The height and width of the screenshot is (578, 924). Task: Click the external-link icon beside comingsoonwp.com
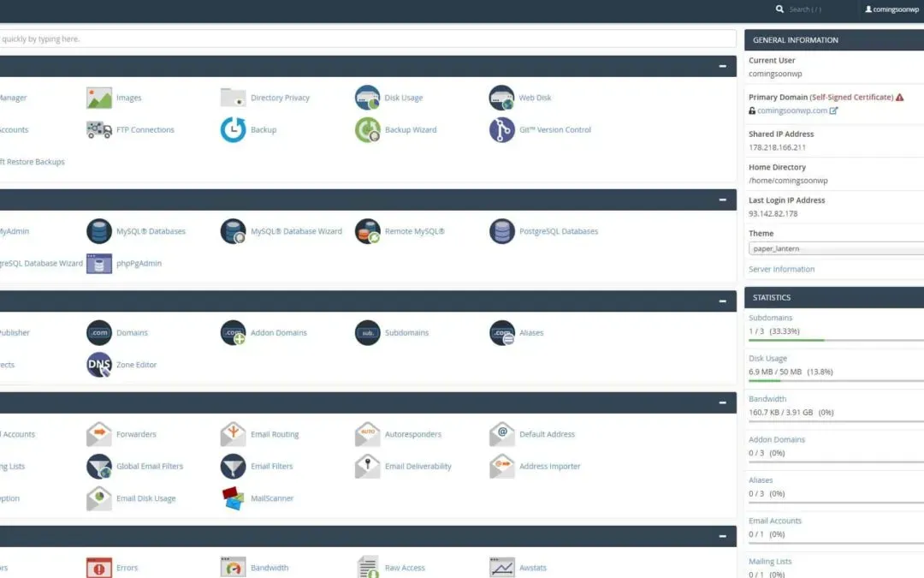(833, 110)
